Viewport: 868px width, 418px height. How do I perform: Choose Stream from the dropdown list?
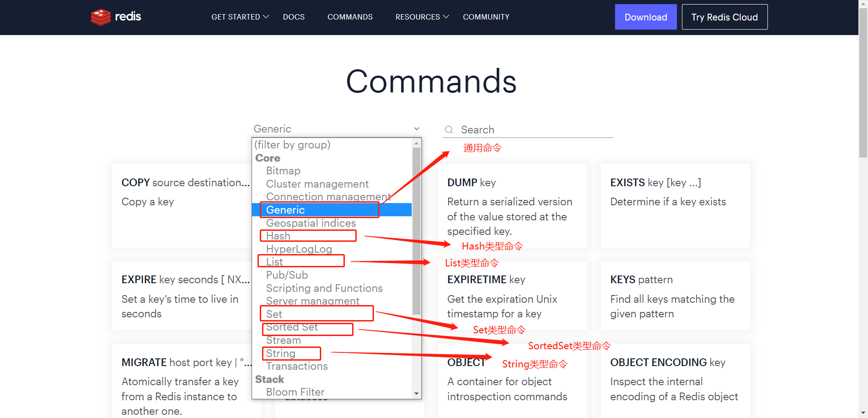point(332,340)
